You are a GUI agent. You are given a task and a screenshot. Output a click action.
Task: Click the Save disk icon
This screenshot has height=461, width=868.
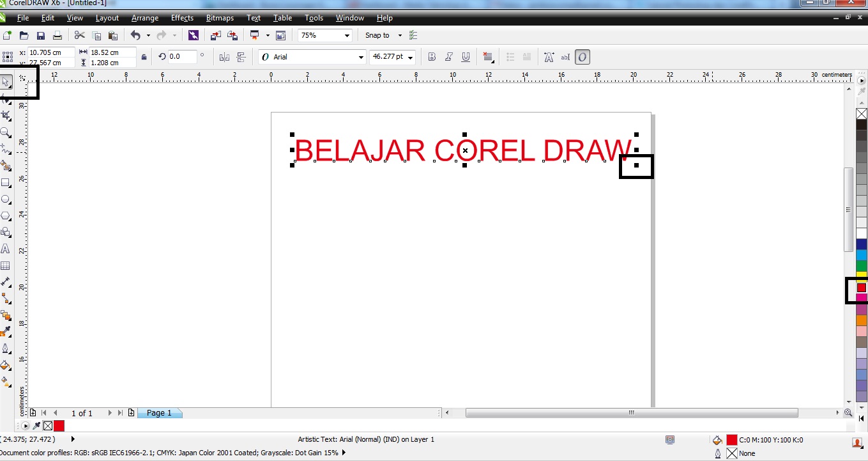pos(41,35)
